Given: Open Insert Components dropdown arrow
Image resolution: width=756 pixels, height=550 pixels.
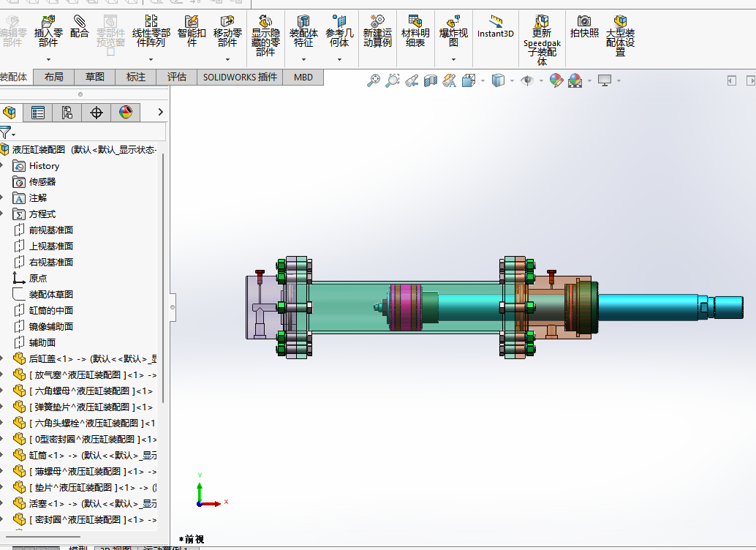Looking at the screenshot, I should point(48,60).
